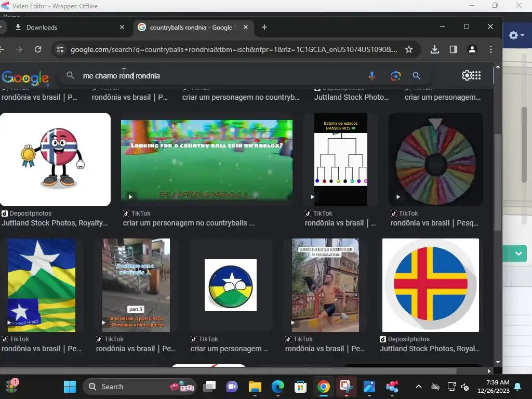Open Snipping Tool taskbar icon
532x399 pixels.
(x=346, y=387)
